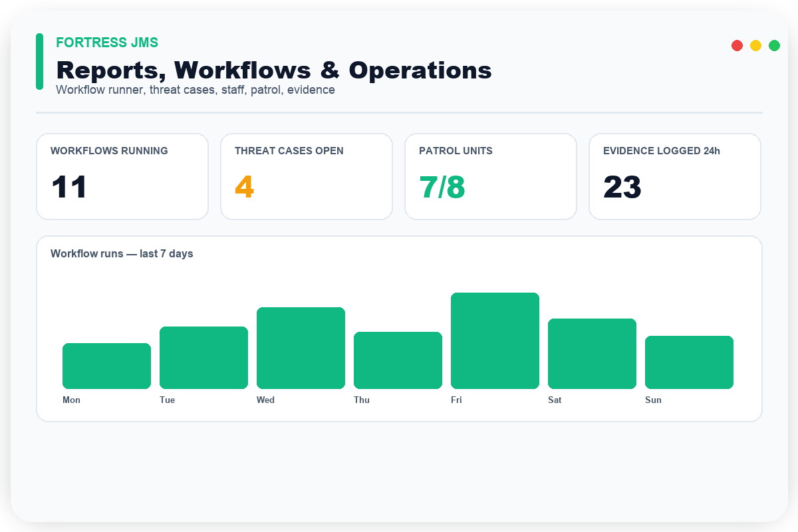
Task: Open the Patrol Units card
Action: coord(491,176)
